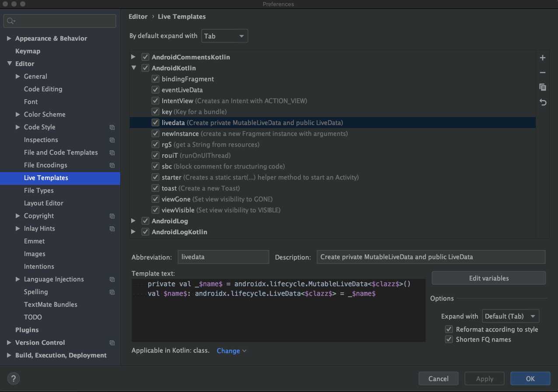Toggle the livedata template checkbox
The height and width of the screenshot is (392, 558).
point(155,123)
